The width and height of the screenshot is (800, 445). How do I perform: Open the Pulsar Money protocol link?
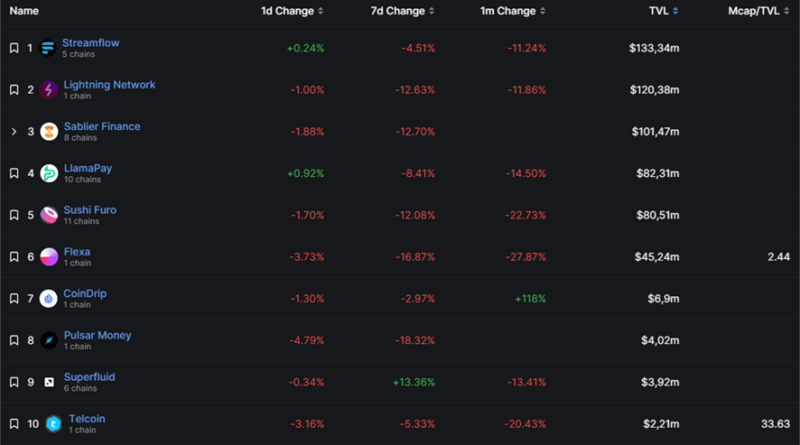pos(97,335)
